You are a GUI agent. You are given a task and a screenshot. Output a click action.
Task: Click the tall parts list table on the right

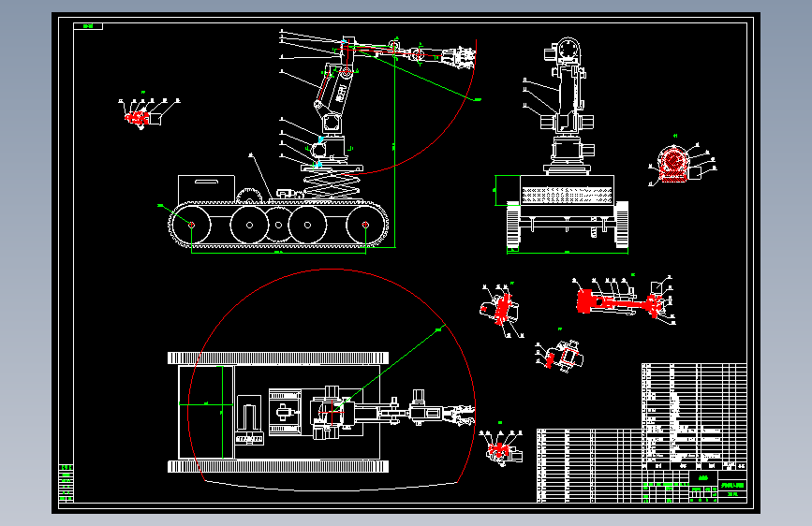(x=694, y=416)
